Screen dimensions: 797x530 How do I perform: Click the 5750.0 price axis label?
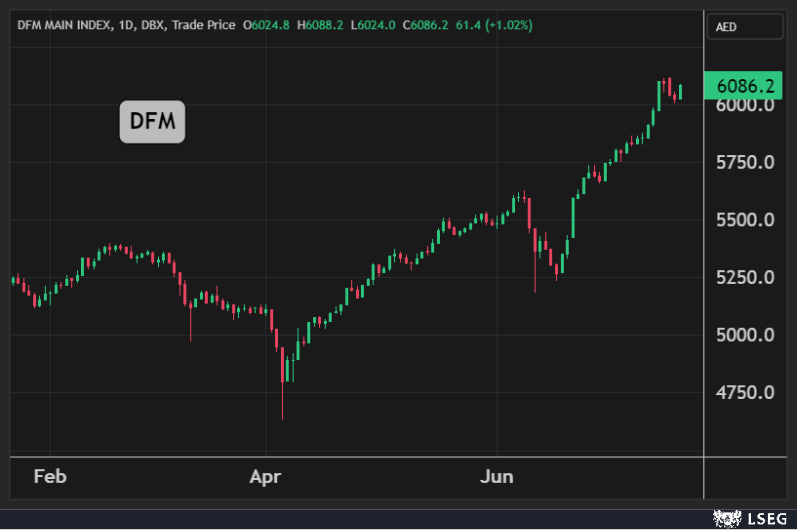[x=747, y=162]
